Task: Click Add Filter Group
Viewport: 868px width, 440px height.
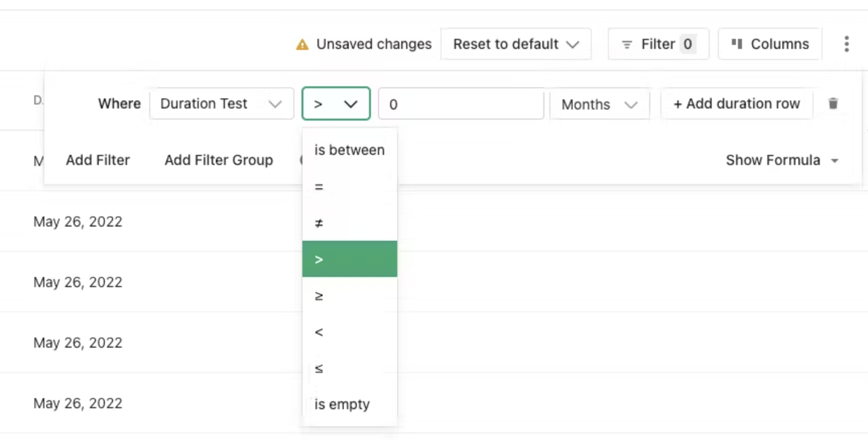Action: pos(219,160)
